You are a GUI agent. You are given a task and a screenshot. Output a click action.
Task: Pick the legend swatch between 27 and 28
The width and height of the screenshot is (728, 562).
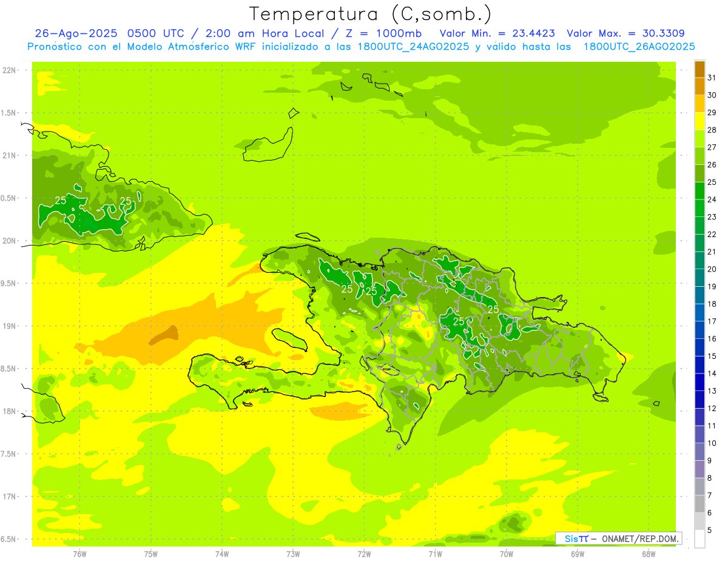click(x=699, y=138)
